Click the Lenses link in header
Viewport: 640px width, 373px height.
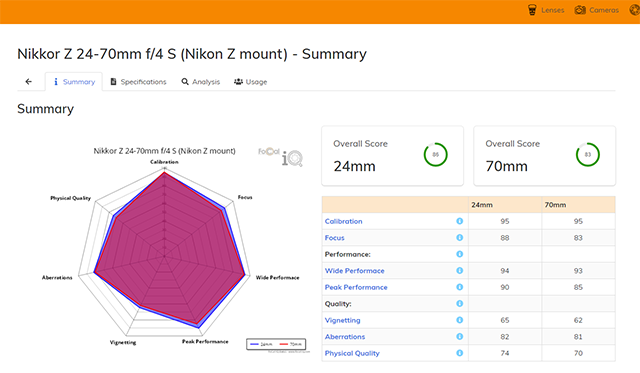click(553, 10)
